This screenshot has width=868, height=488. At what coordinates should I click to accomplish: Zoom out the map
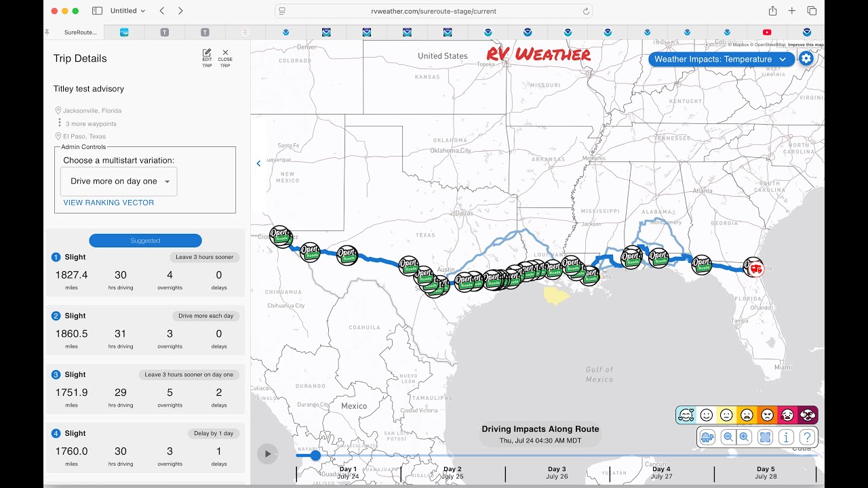728,437
